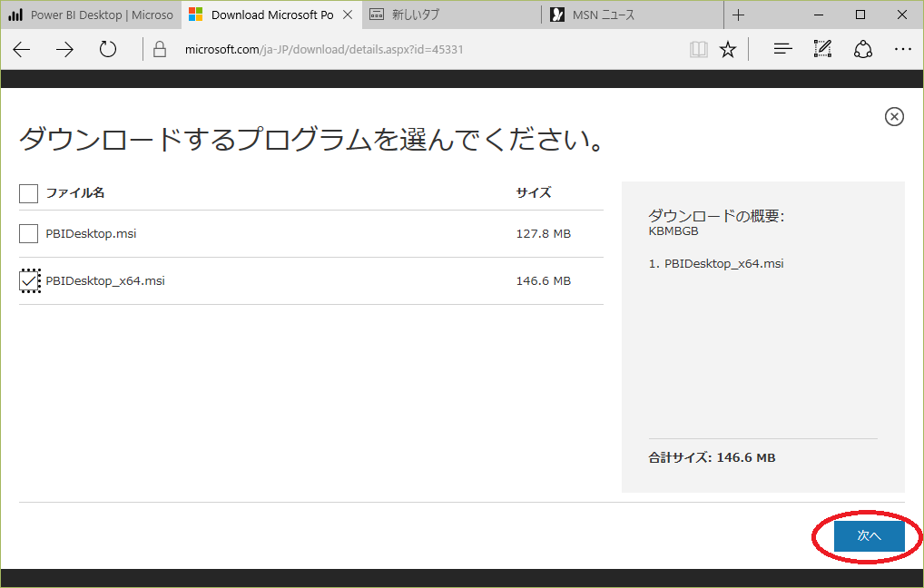This screenshot has width=924, height=588.
Task: Open the Share icon
Action: pos(862,50)
